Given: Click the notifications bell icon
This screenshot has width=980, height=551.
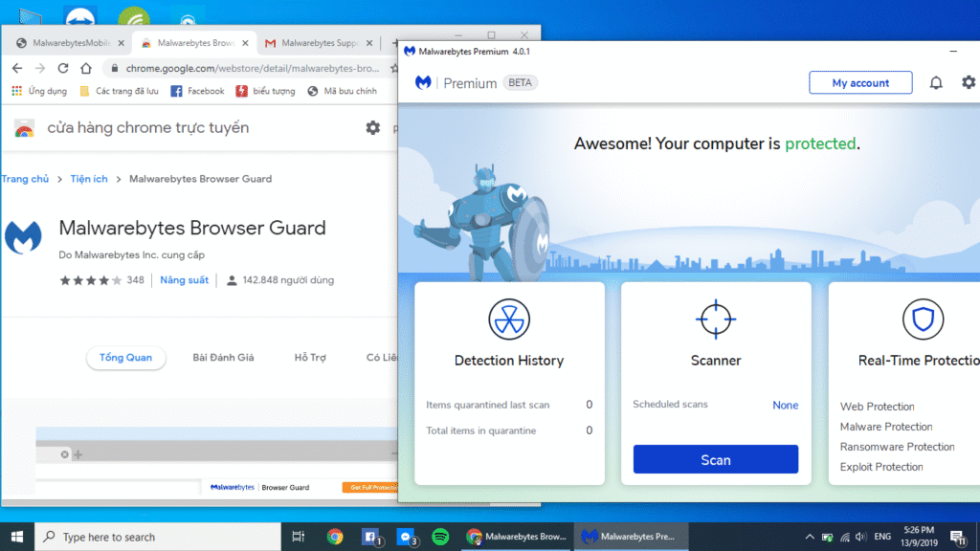Looking at the screenshot, I should (x=936, y=83).
